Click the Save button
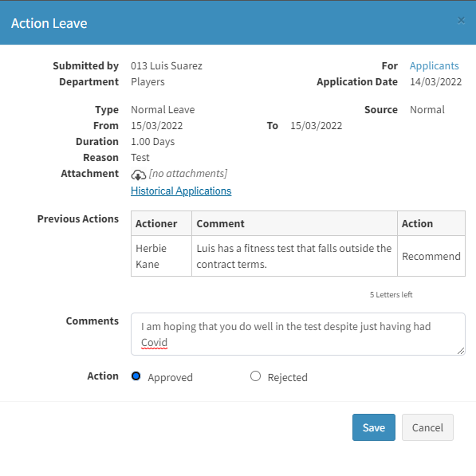476x476 pixels. tap(374, 427)
